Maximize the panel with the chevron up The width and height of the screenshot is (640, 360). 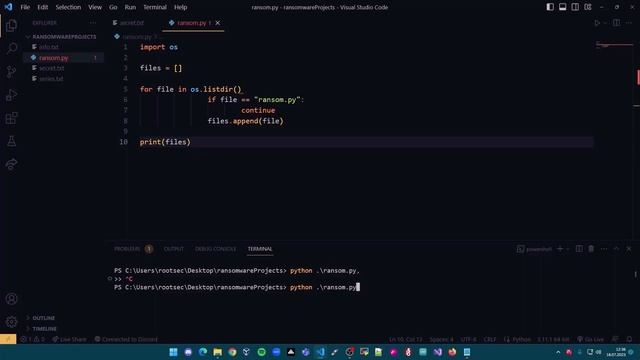[616, 249]
